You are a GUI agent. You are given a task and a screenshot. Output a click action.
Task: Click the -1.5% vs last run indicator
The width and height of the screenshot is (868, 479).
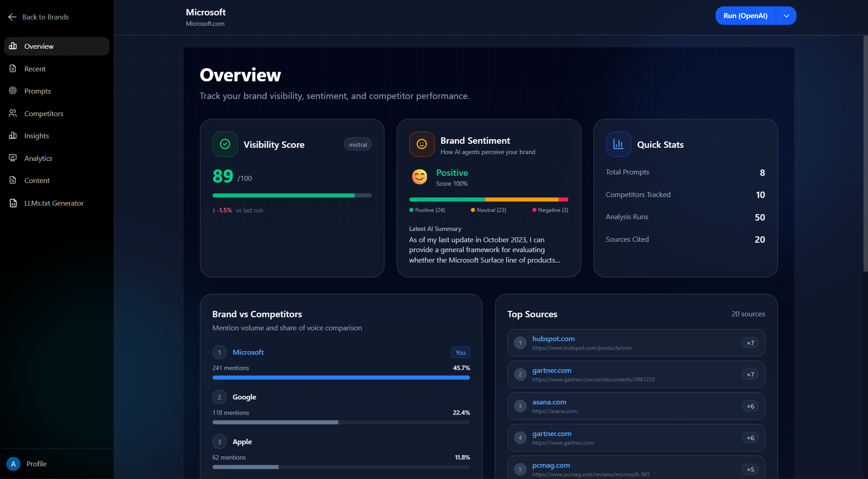tap(237, 210)
